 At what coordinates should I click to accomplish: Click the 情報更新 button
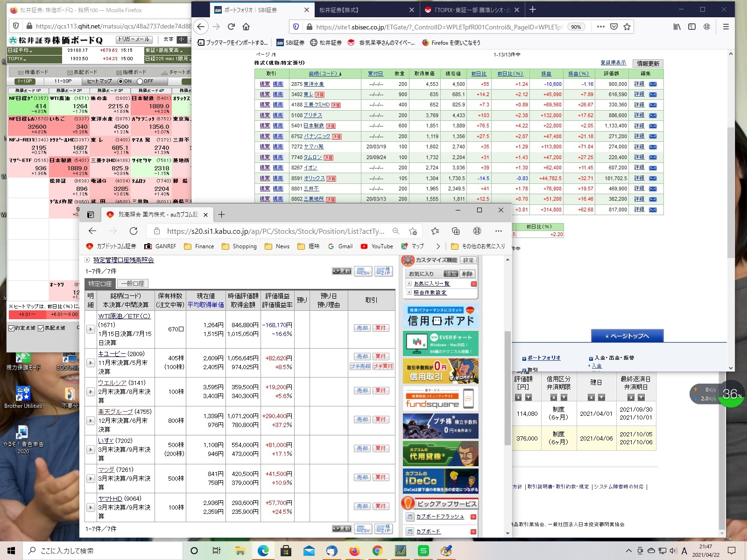[x=648, y=63]
